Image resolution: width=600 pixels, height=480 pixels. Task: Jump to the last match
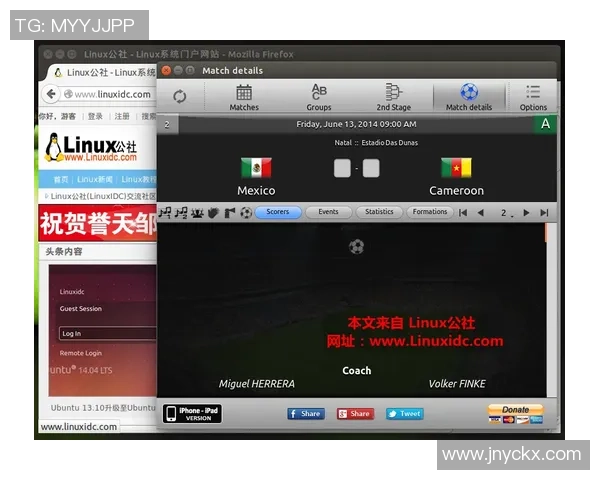(544, 212)
